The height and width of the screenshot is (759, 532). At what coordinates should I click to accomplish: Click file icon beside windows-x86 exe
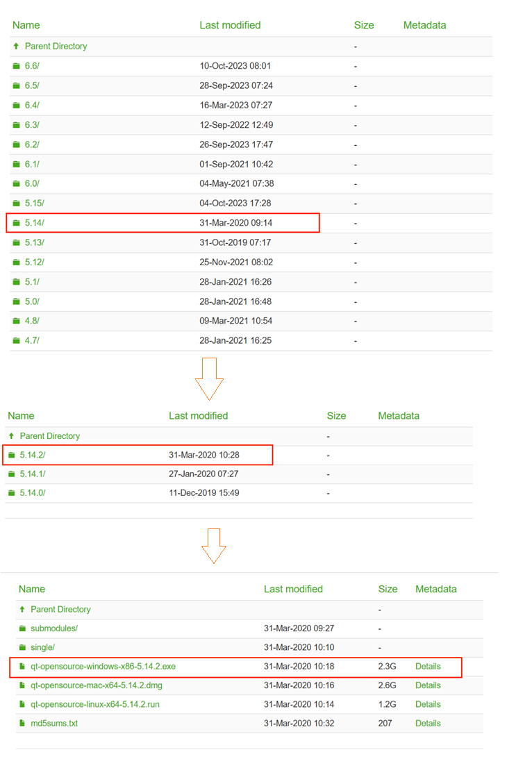pyautogui.click(x=22, y=667)
